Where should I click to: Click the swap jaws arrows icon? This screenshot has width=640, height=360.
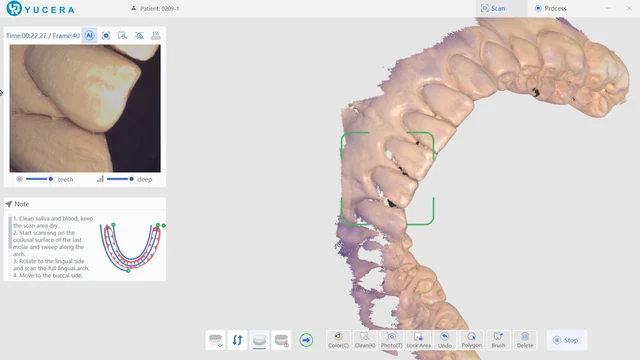(238, 340)
